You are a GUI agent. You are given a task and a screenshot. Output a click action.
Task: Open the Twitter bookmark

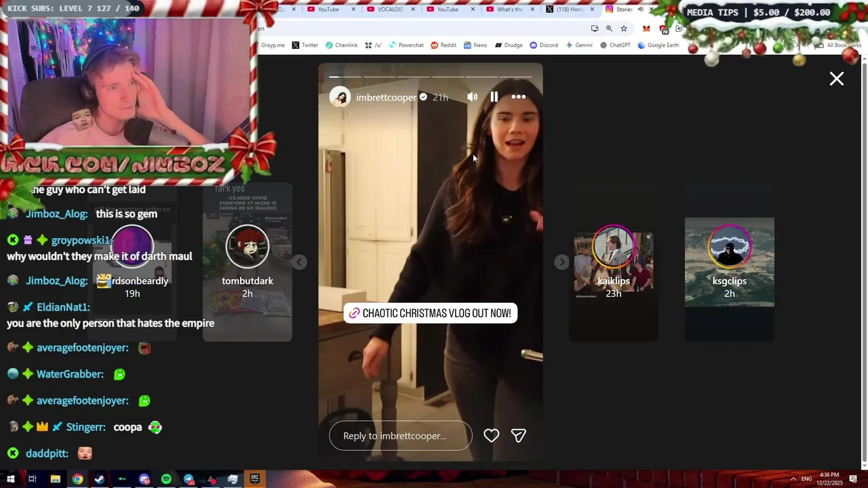tap(304, 45)
